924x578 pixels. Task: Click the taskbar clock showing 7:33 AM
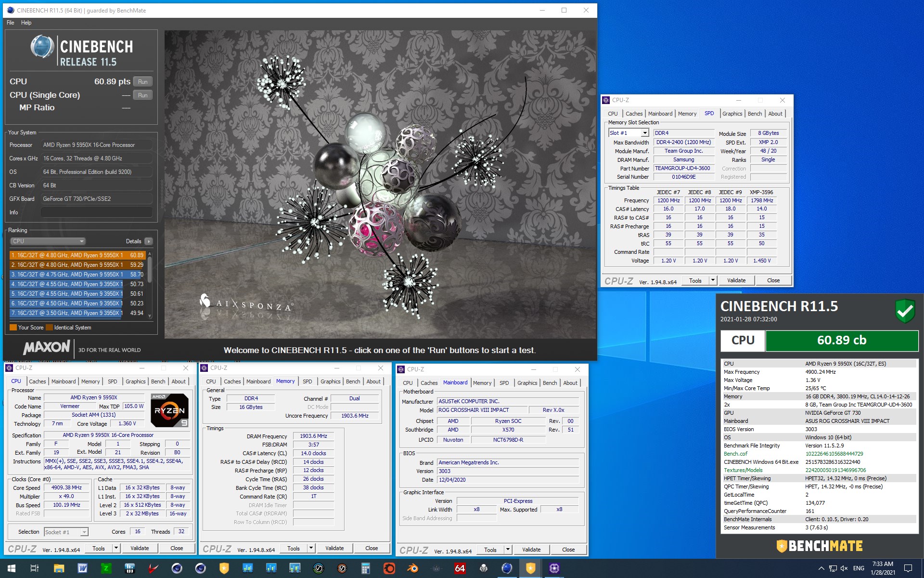(883, 568)
